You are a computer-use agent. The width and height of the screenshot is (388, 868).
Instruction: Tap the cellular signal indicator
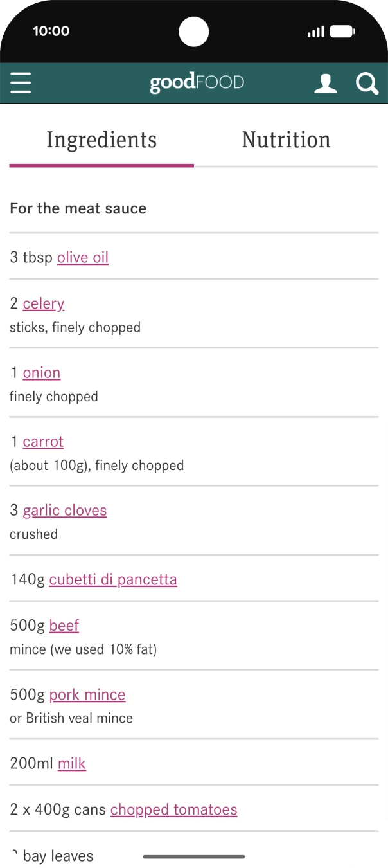pyautogui.click(x=315, y=32)
